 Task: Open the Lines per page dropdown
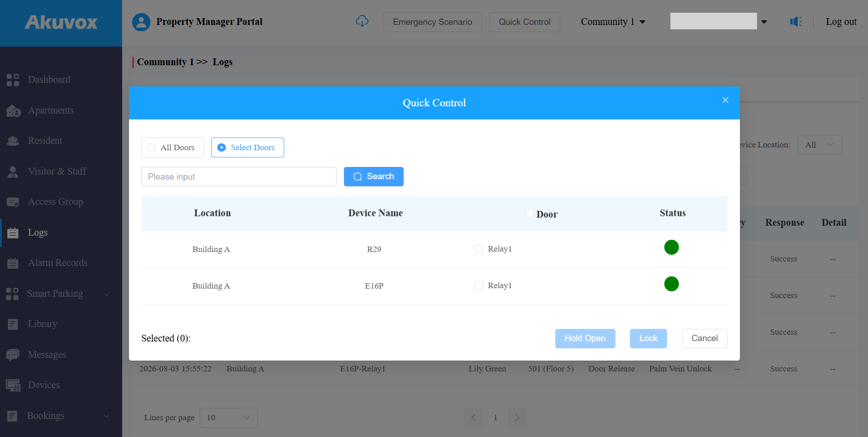pyautogui.click(x=229, y=418)
